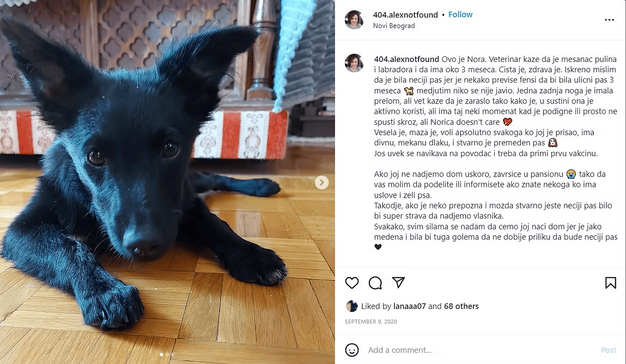626x364 pixels.
Task: Follow the 404.alexnotfound account
Action: point(460,14)
